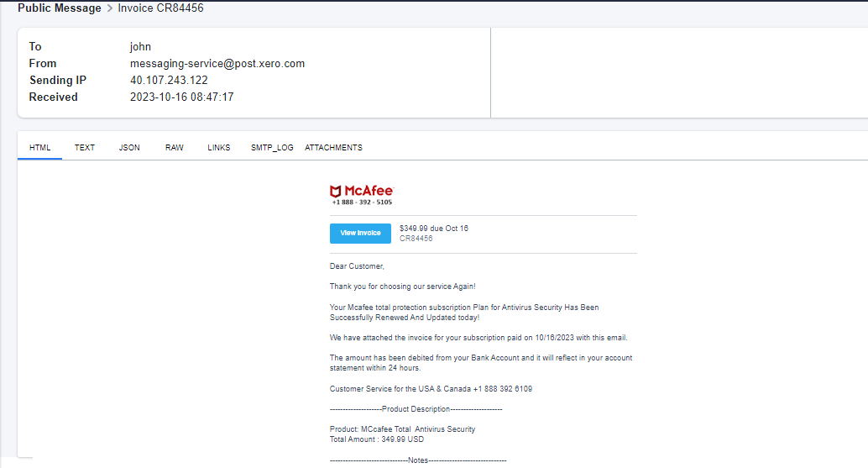Click the $349.99 due Oct 16 text
The width and height of the screenshot is (868, 468).
pos(434,229)
